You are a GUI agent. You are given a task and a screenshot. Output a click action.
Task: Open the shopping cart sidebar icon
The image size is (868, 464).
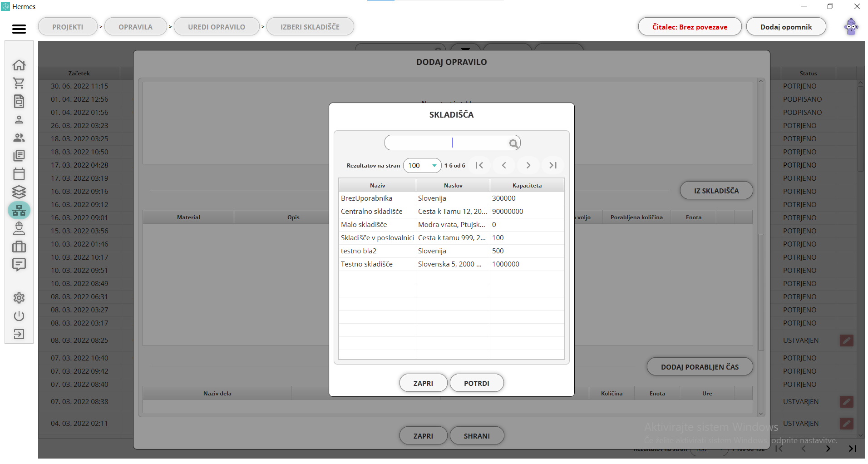coord(19,83)
